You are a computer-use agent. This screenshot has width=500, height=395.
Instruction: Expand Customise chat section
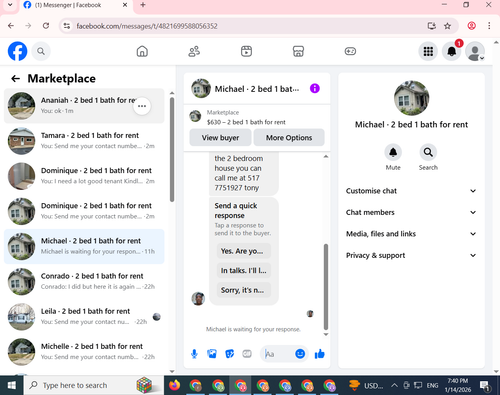click(411, 191)
